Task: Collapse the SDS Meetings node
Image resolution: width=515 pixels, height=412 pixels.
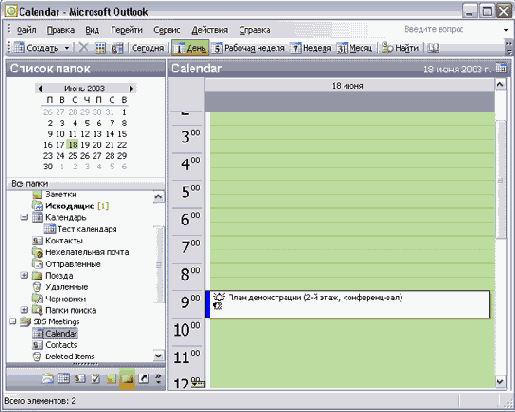Action: point(13,322)
